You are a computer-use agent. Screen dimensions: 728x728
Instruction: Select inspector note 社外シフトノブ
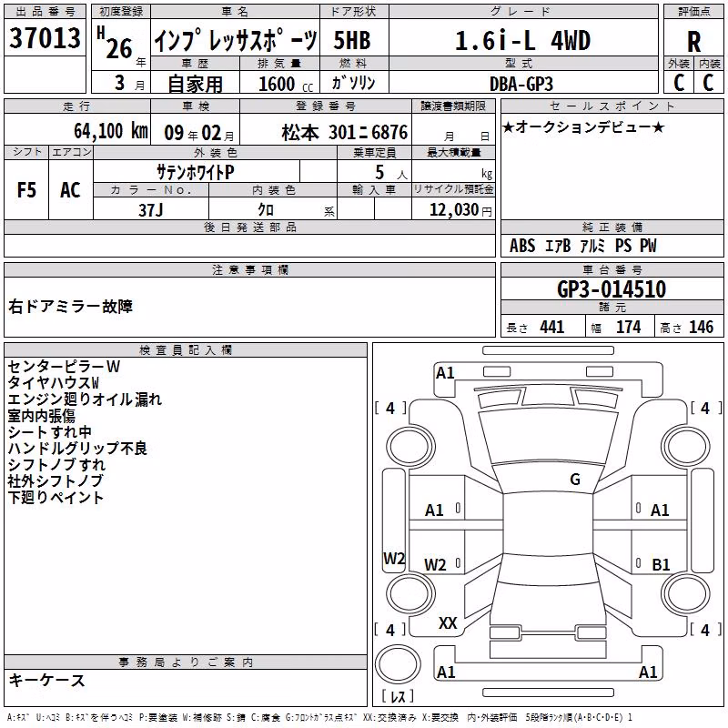pos(56,481)
